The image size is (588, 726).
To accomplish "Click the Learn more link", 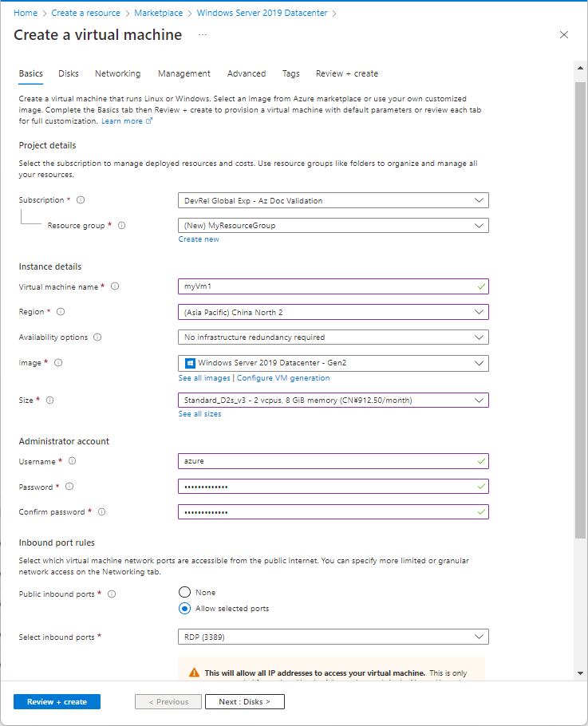I will pos(122,120).
